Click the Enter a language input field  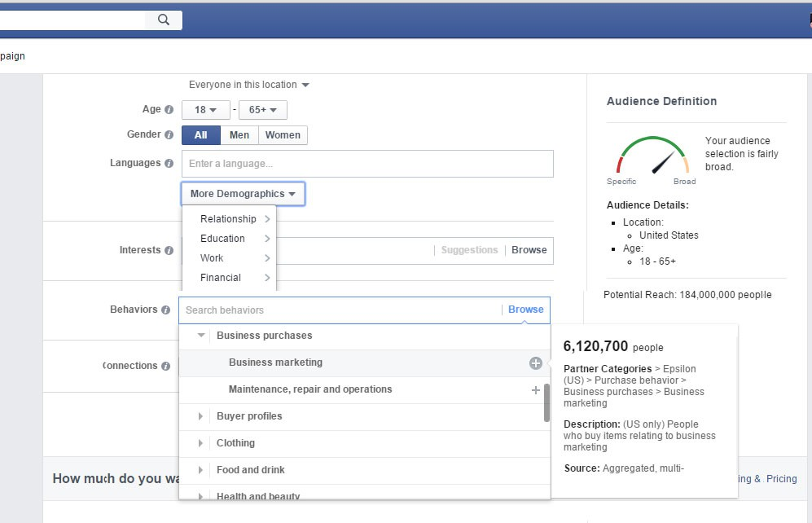(366, 164)
